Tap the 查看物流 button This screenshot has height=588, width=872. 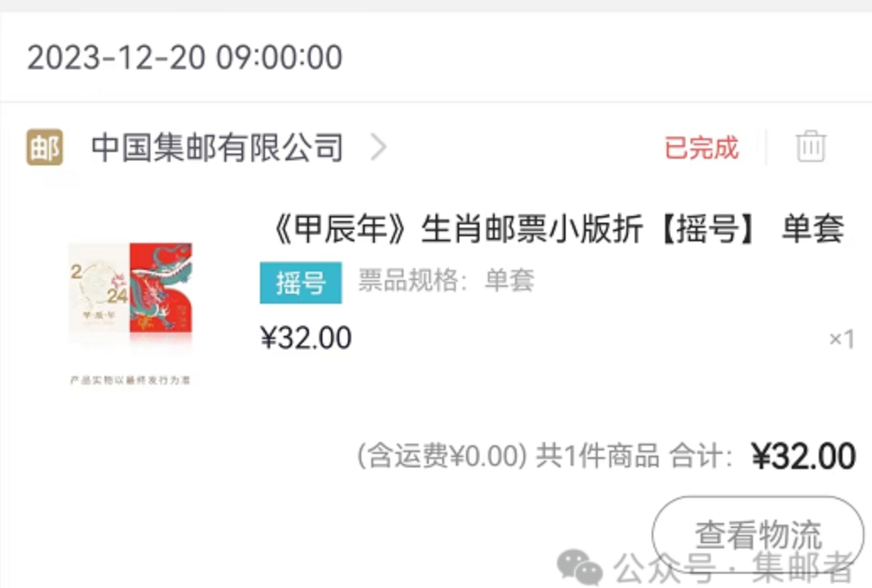[x=758, y=533]
